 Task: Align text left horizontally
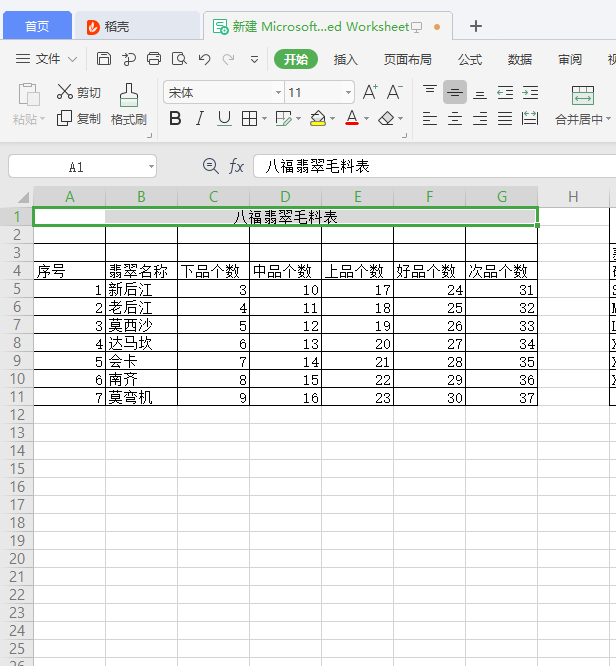pos(430,119)
